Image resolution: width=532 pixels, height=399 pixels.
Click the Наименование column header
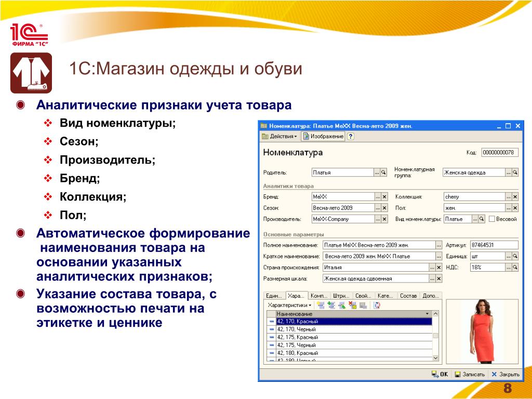353,314
